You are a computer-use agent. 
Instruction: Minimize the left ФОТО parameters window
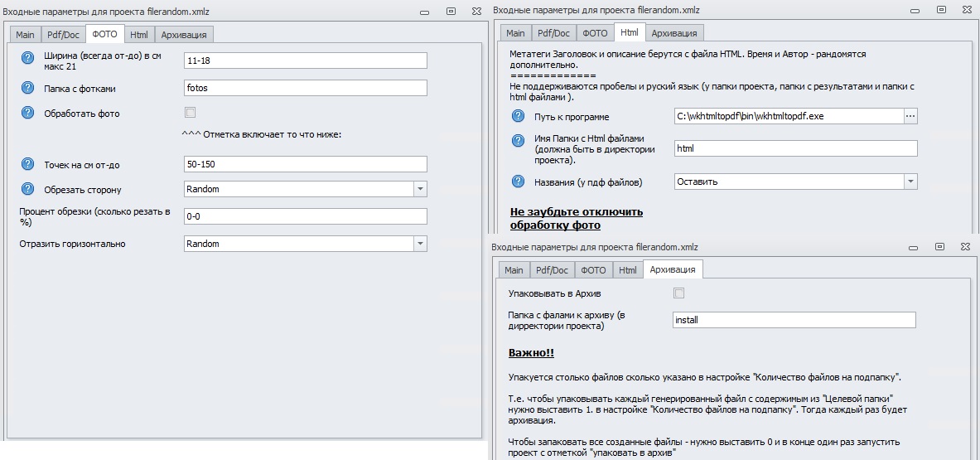pos(425,12)
